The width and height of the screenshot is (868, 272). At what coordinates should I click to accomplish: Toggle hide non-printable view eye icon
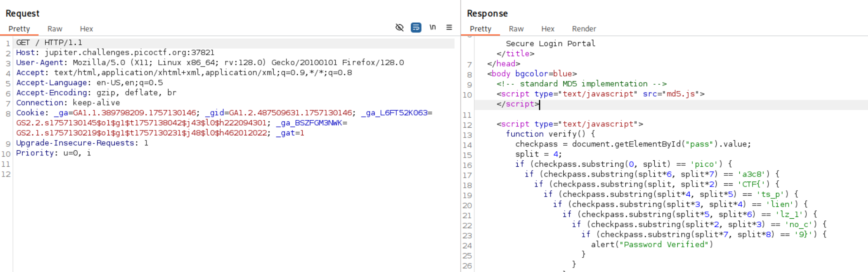point(399,28)
